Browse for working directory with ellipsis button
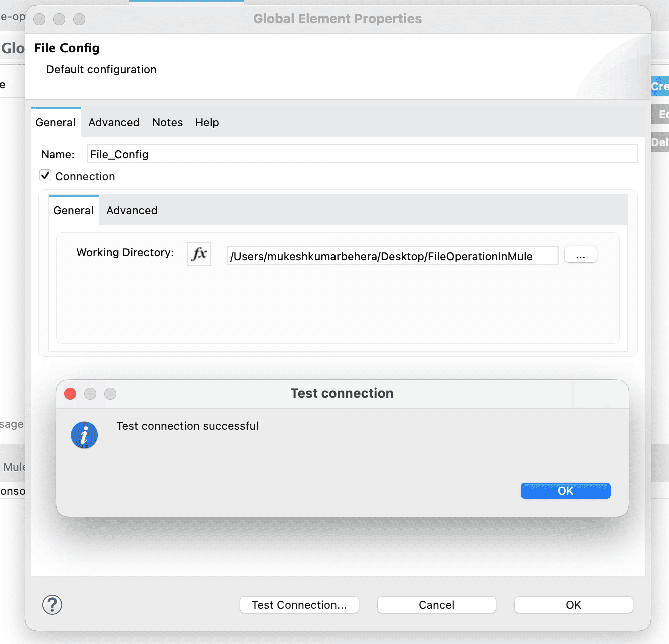 tap(580, 255)
